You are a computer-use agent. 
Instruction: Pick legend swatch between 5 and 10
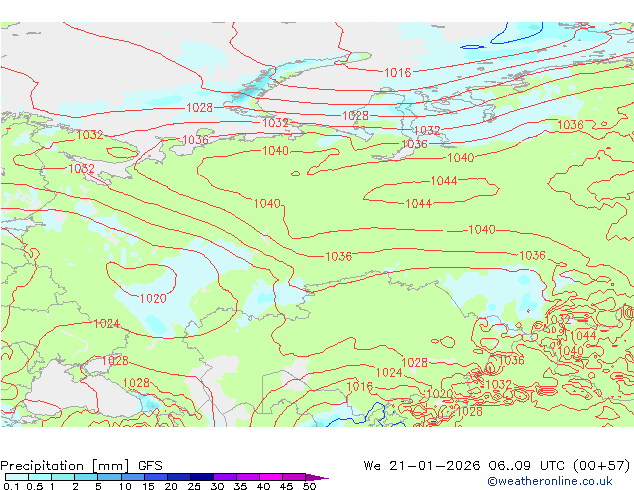point(110,477)
